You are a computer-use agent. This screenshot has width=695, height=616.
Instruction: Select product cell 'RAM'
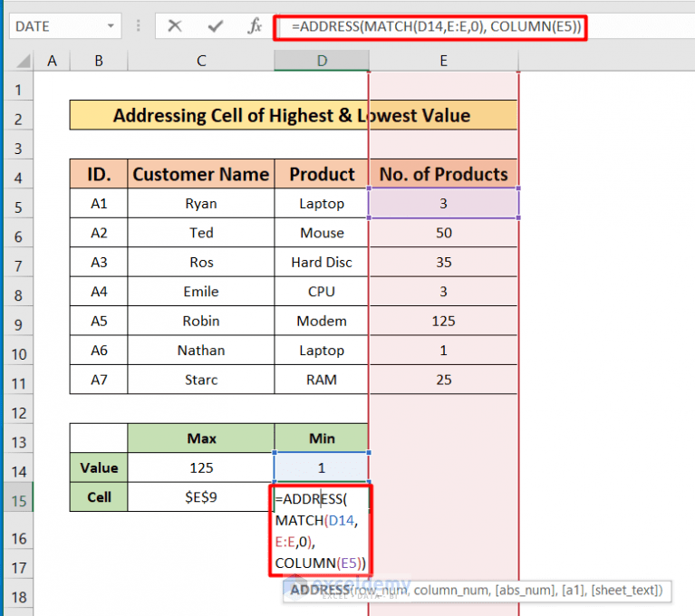coord(322,380)
